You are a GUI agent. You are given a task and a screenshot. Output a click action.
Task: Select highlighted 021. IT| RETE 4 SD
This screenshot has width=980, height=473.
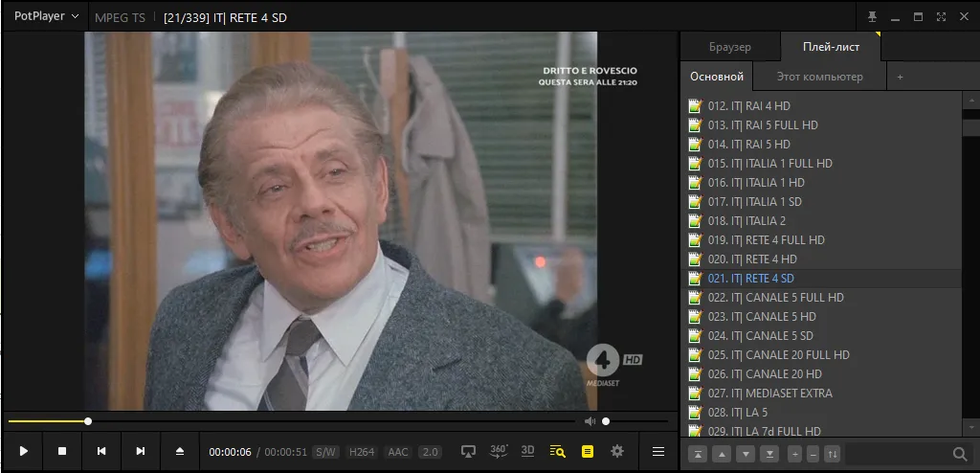(x=821, y=279)
